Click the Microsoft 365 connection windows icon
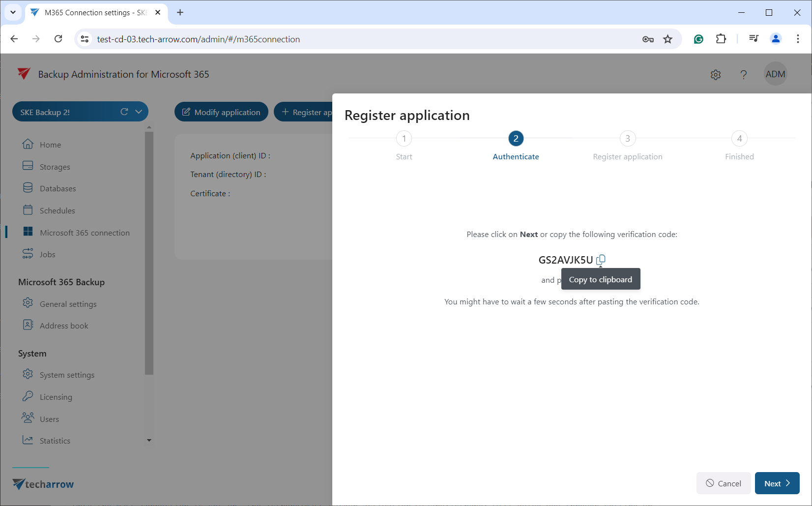Screen dimensions: 812x506 pyautogui.click(x=28, y=232)
